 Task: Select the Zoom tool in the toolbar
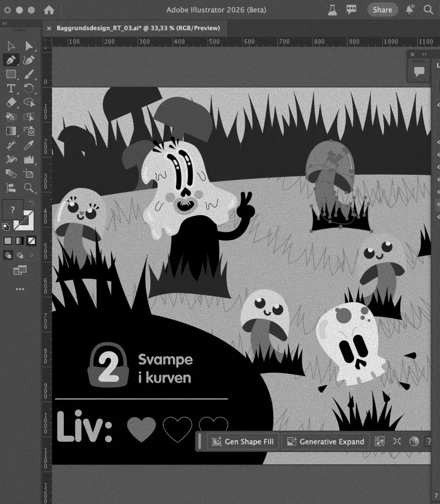tap(29, 188)
